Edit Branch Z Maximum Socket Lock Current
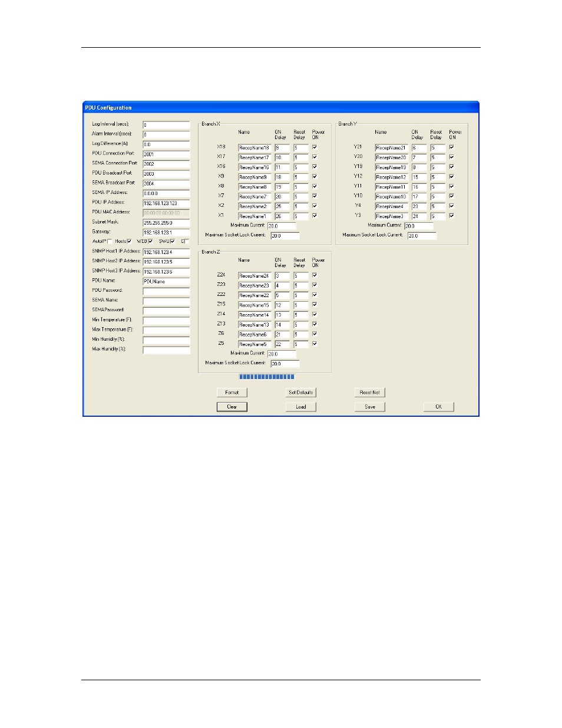Screen dimensions: 562x728 coord(285,364)
